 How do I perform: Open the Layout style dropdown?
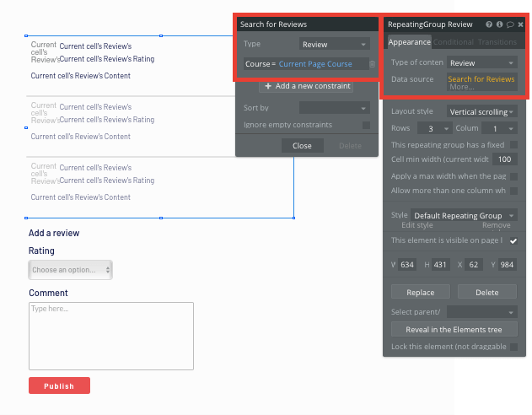(x=478, y=111)
